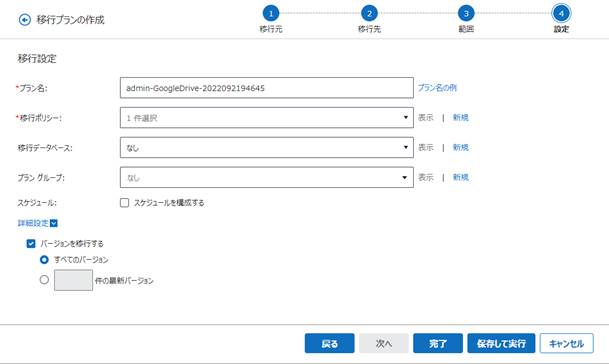The height and width of the screenshot is (364, 609).
Task: Click the 戻る button
Action: click(329, 343)
